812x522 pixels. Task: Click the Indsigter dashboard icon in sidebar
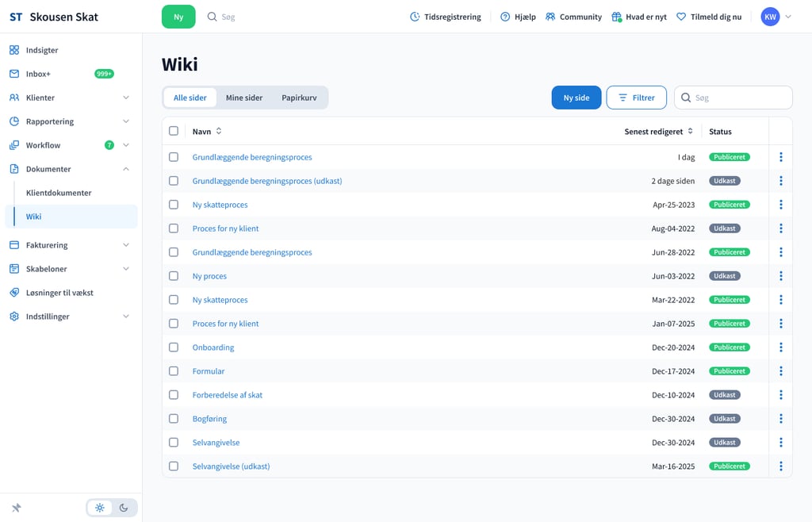(14, 50)
